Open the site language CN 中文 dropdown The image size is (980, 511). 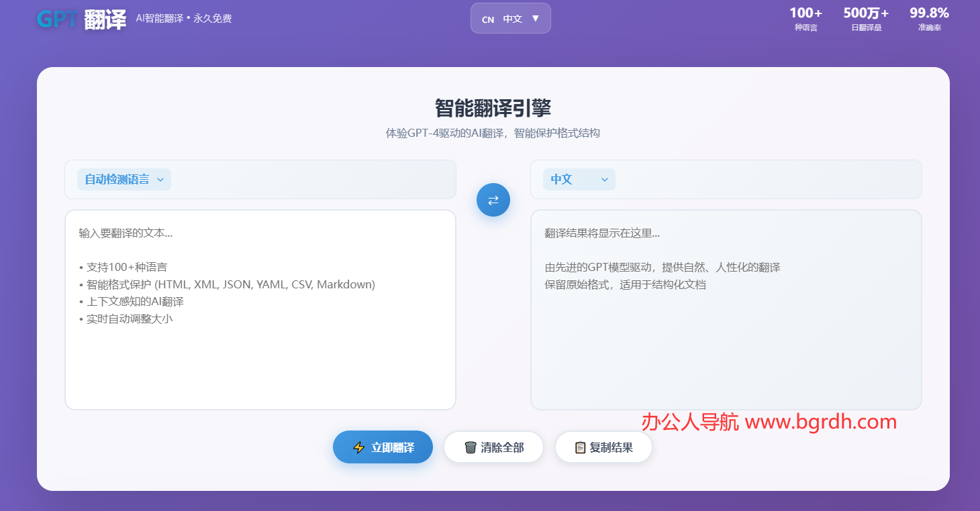[511, 18]
